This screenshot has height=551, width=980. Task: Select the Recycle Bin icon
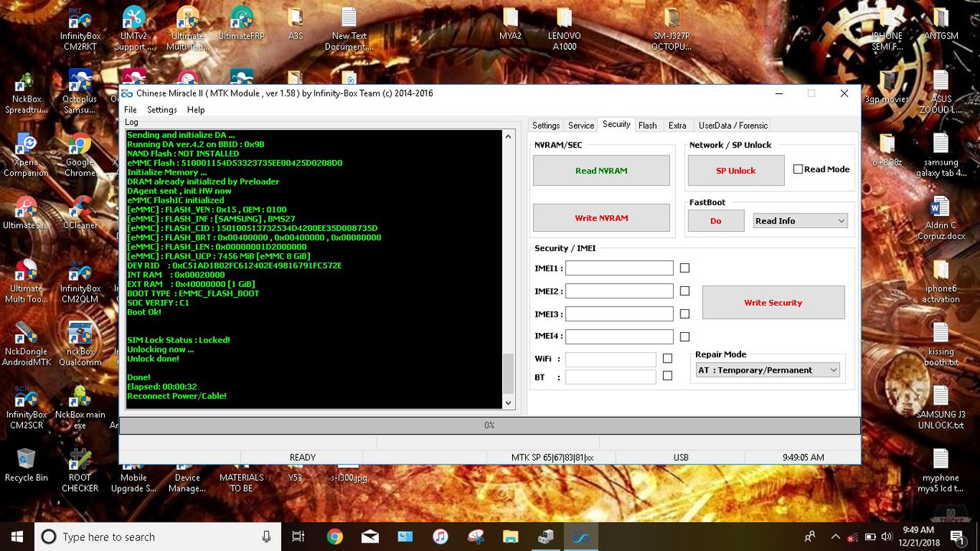pos(26,465)
